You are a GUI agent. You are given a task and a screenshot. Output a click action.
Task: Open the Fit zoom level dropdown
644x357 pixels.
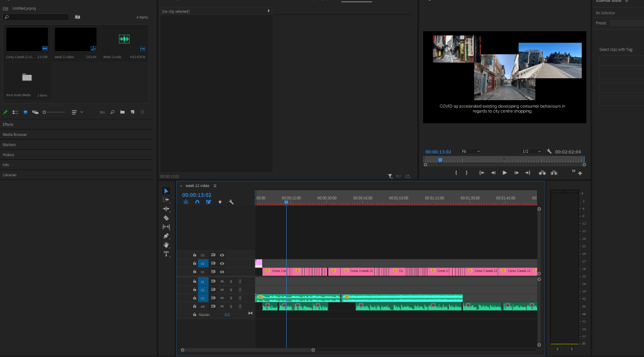470,152
